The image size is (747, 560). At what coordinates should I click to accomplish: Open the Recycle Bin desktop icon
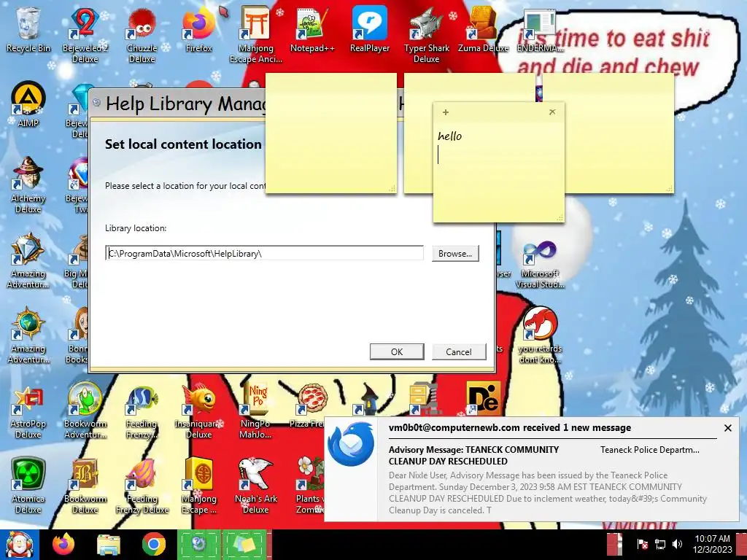pyautogui.click(x=28, y=30)
